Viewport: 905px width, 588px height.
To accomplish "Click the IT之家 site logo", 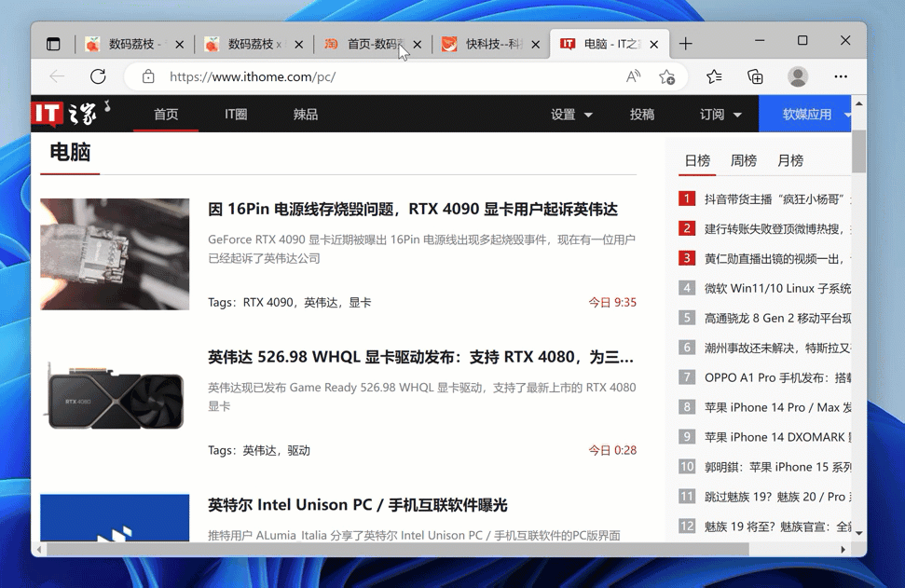I will [71, 113].
